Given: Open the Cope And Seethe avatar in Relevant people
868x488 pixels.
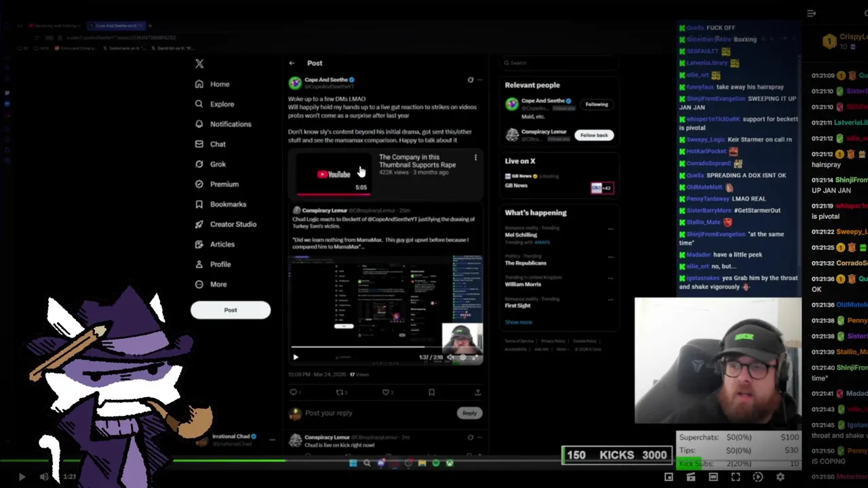Looking at the screenshot, I should click(x=512, y=104).
